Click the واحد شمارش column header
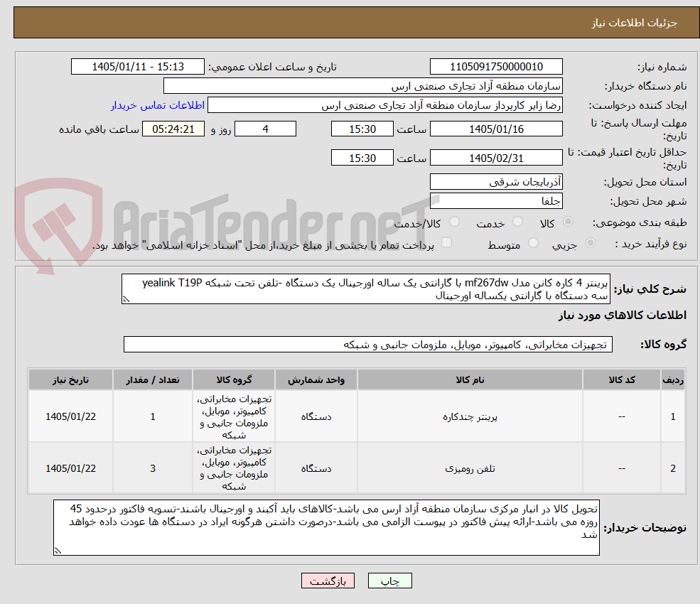700x604 pixels. [x=316, y=379]
